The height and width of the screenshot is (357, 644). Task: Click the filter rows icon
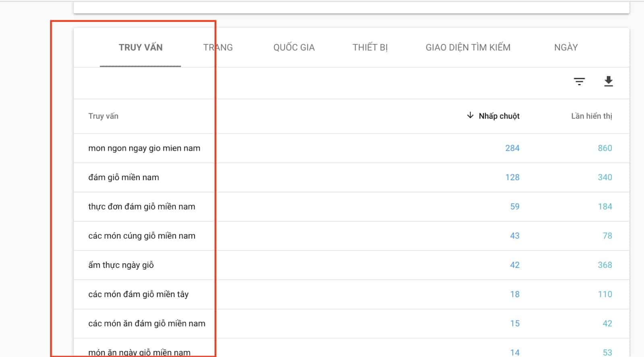click(x=579, y=82)
